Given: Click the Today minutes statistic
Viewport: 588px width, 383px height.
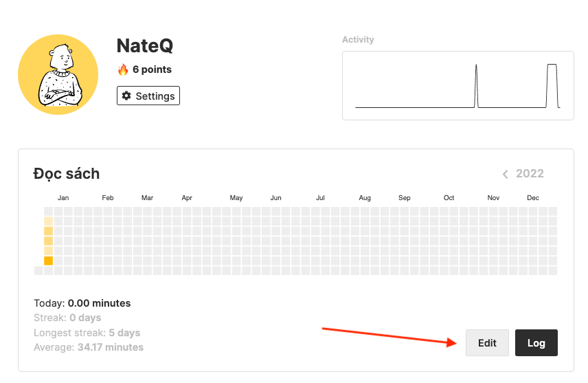Looking at the screenshot, I should pyautogui.click(x=82, y=303).
